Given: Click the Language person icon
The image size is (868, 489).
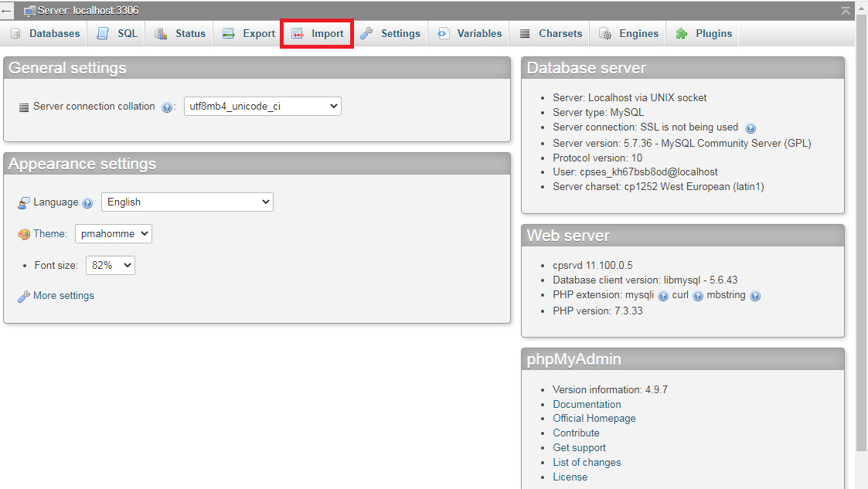Looking at the screenshot, I should [24, 203].
